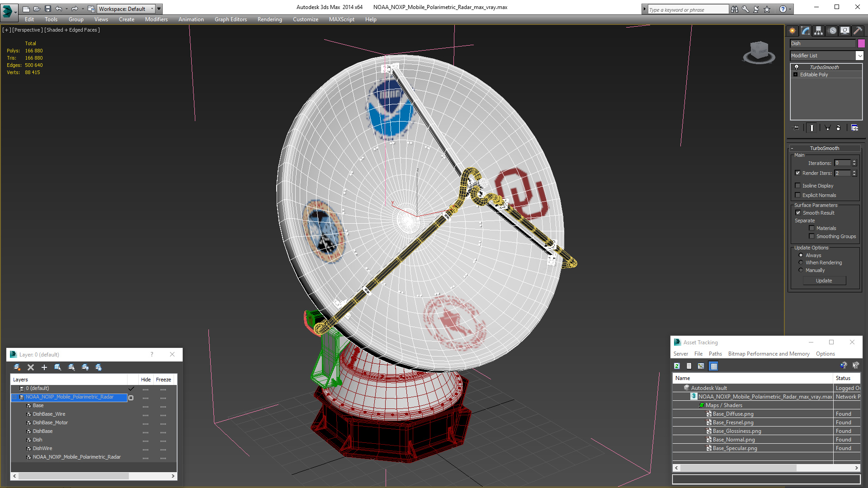
Task: Click Delete layer X icon
Action: click(x=31, y=367)
